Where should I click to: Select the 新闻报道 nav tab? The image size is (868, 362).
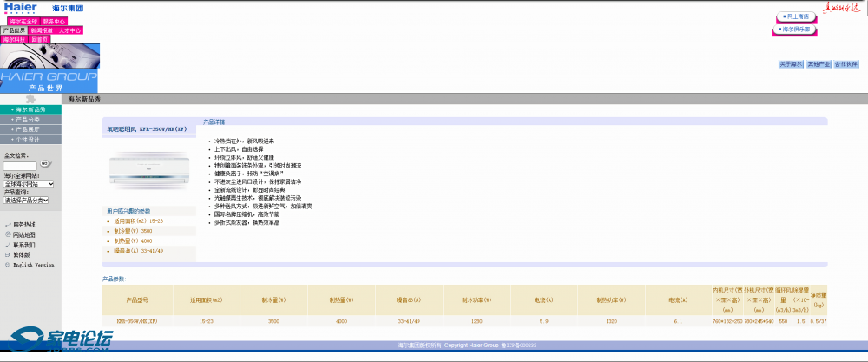(42, 30)
